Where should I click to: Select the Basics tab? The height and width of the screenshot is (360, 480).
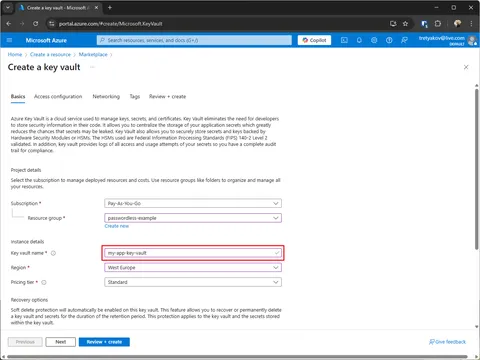click(x=18, y=96)
